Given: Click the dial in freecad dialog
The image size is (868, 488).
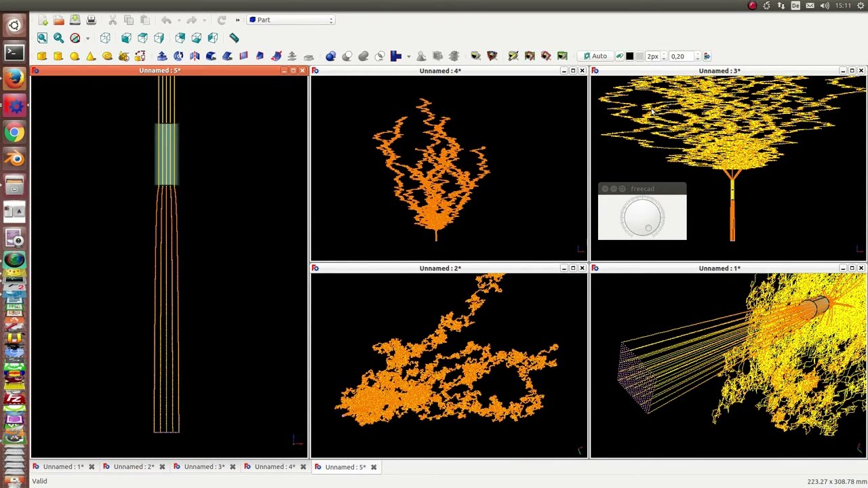Looking at the screenshot, I should click(642, 217).
